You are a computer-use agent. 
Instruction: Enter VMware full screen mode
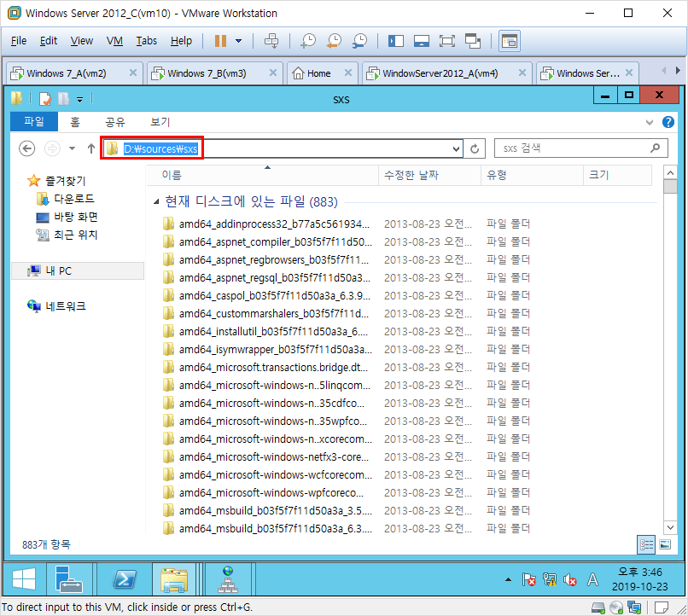[447, 41]
